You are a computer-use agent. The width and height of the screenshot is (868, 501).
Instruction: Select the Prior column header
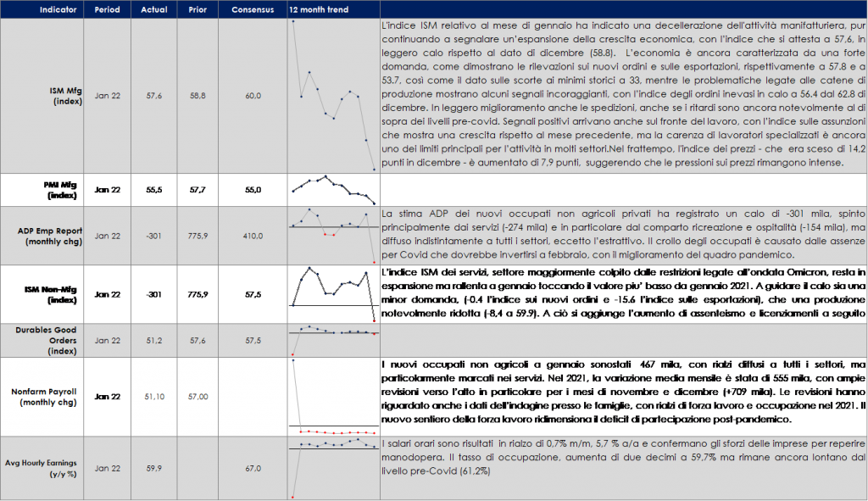tap(198, 8)
